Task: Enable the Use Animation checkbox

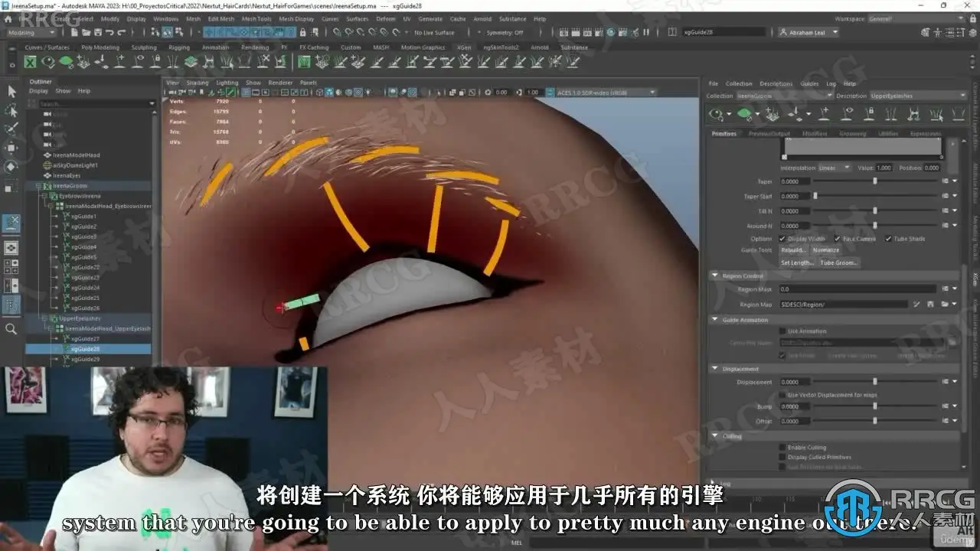Action: [782, 331]
